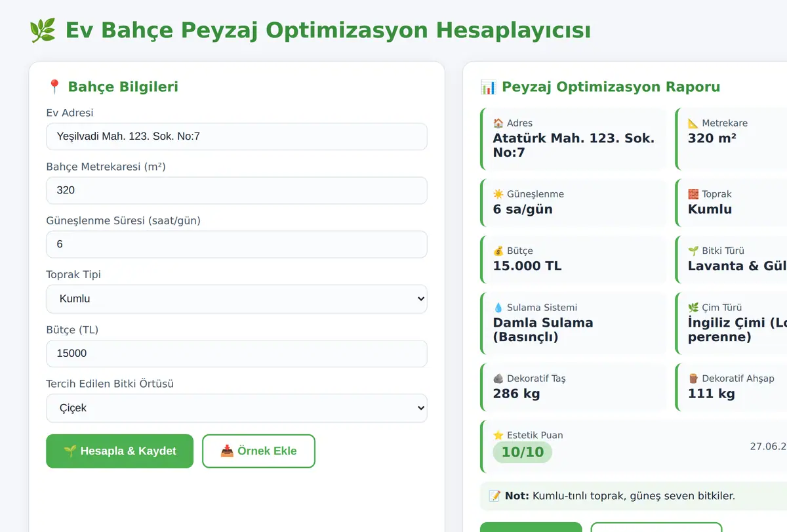Click the 'Damla Sulama (Basınçlı)' value
787x532 pixels.
(x=543, y=330)
